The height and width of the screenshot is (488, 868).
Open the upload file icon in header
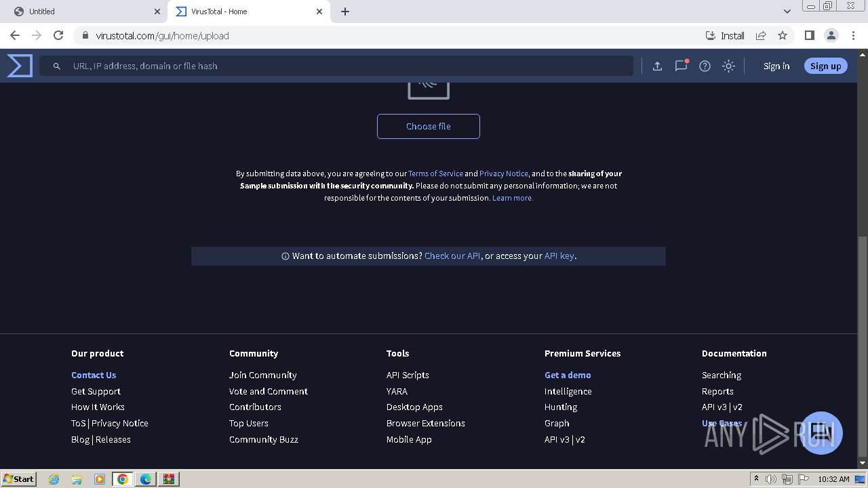(x=657, y=66)
